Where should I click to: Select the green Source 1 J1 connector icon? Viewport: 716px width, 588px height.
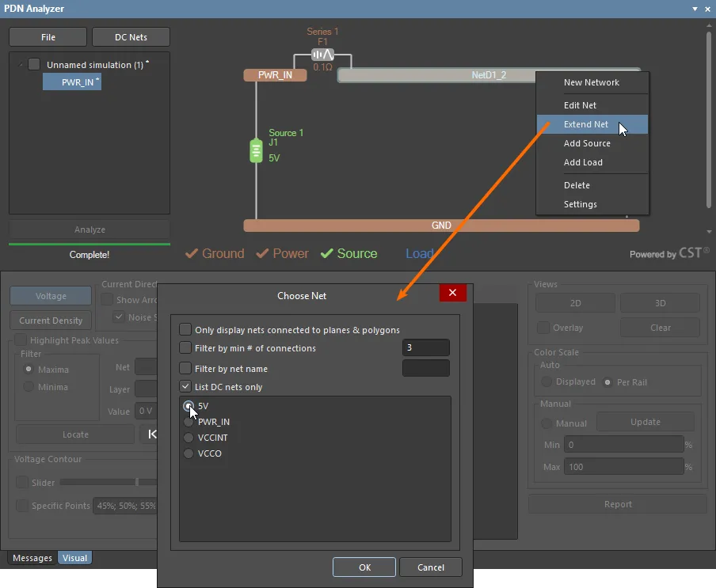click(256, 151)
